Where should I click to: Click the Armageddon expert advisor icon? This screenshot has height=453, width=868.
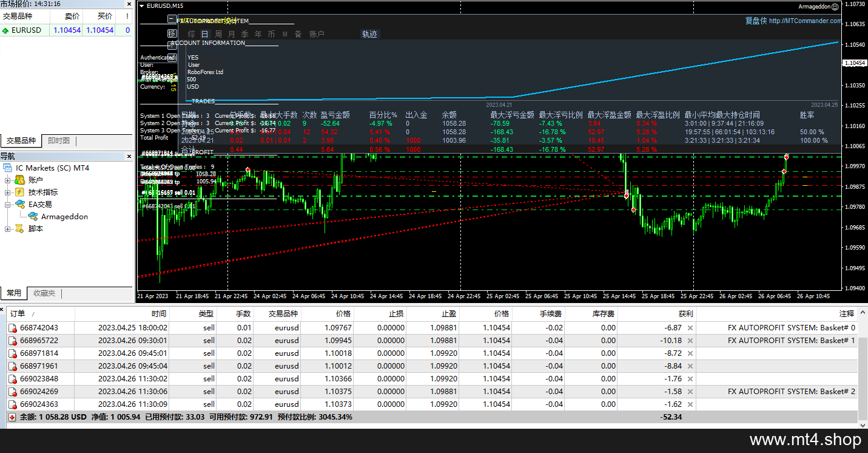[32, 217]
